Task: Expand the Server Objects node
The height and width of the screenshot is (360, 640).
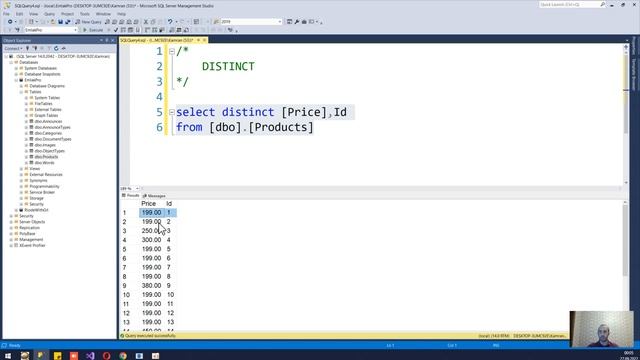Action: [x=11, y=222]
